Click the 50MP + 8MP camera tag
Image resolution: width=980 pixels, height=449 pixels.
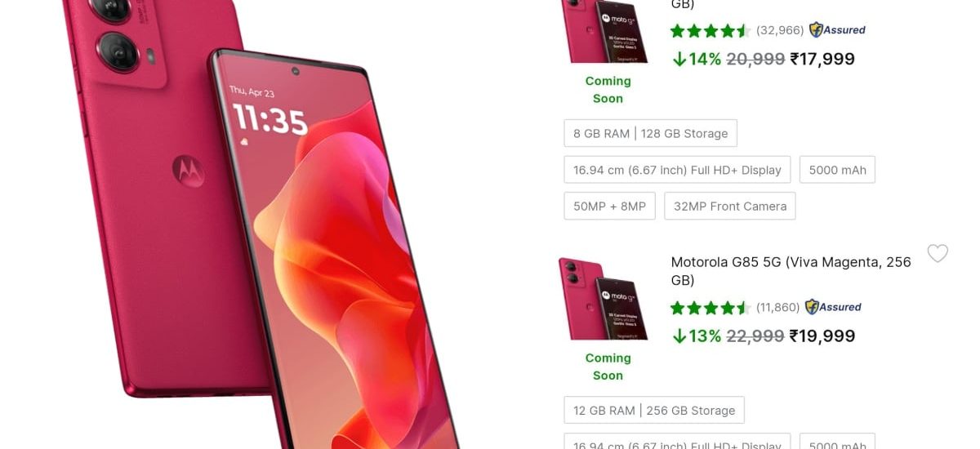(x=609, y=206)
